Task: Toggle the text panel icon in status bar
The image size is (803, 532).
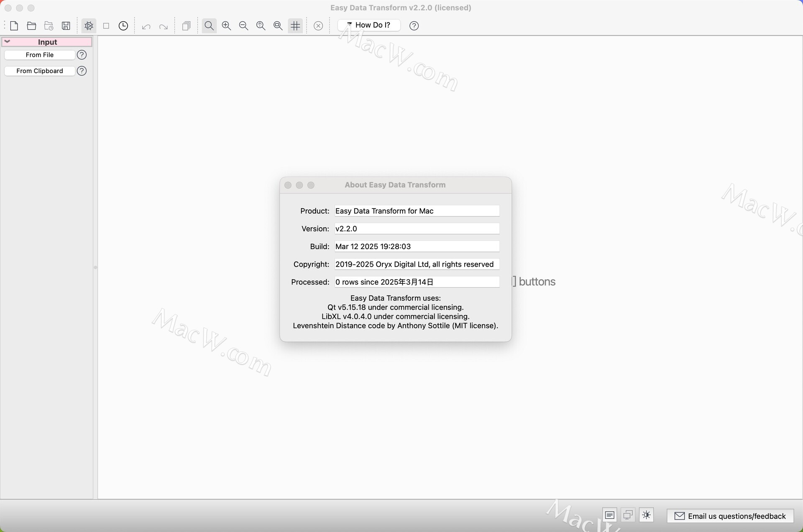Action: point(610,515)
